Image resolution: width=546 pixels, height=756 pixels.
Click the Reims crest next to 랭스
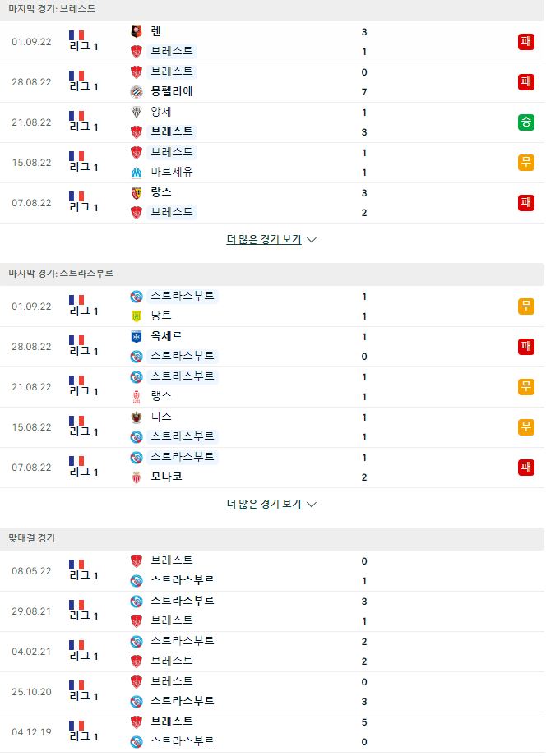pyautogui.click(x=136, y=396)
